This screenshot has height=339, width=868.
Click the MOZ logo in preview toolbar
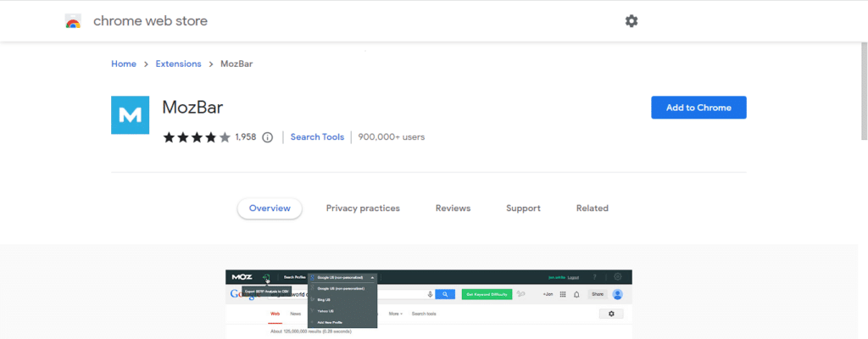242,277
